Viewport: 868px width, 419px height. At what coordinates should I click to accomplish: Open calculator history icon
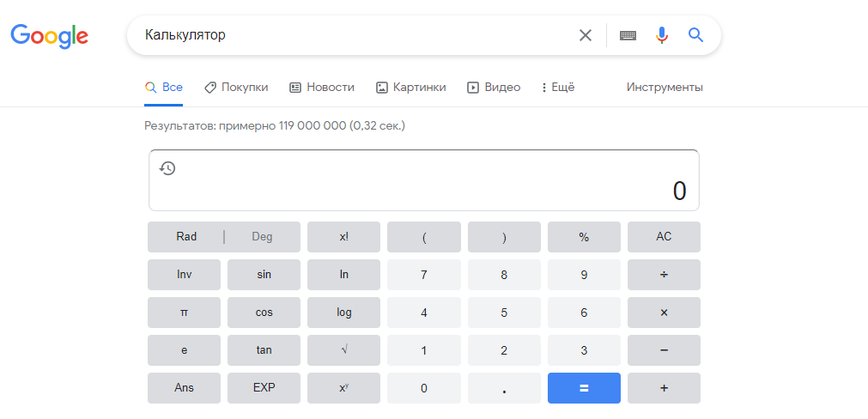167,167
